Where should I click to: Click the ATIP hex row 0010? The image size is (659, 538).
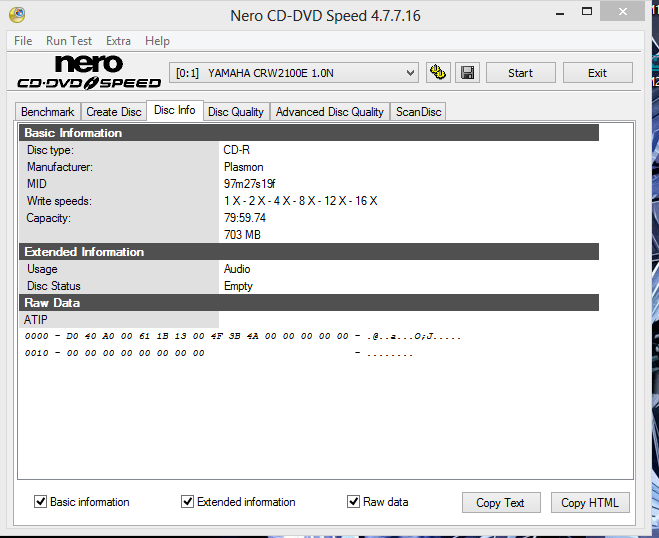coord(219,353)
